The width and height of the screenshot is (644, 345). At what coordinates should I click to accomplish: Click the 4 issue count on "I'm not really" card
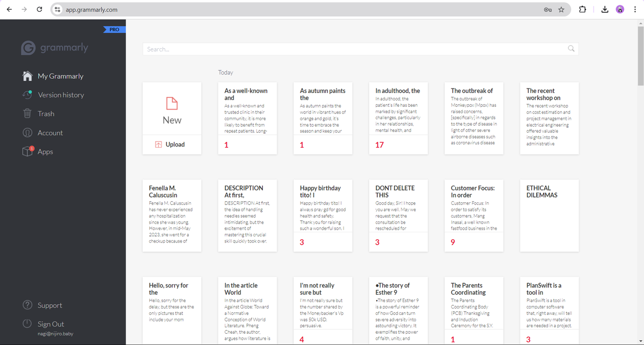[302, 340]
